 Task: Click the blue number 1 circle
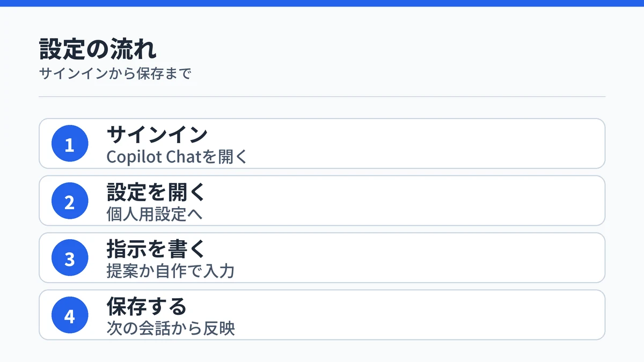pyautogui.click(x=70, y=144)
